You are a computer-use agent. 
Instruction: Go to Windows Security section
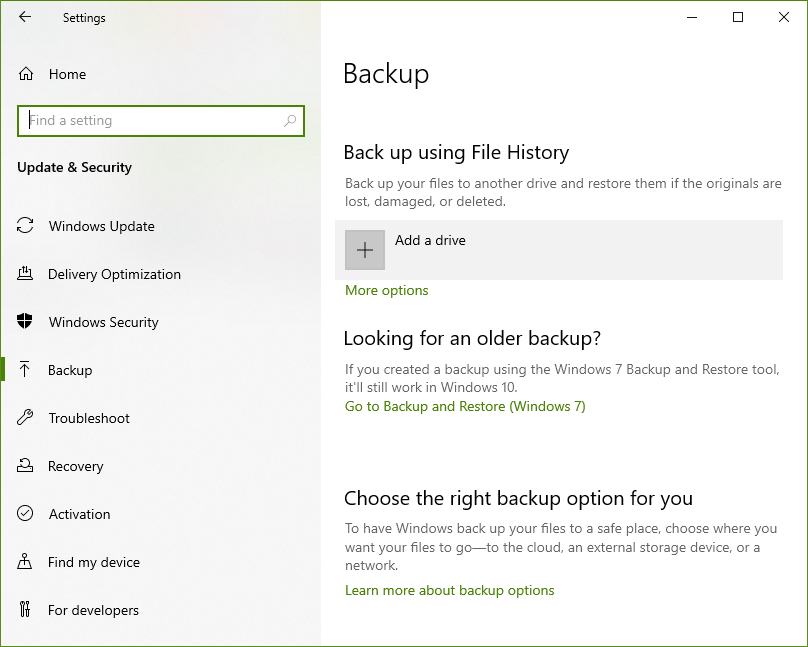(x=104, y=322)
